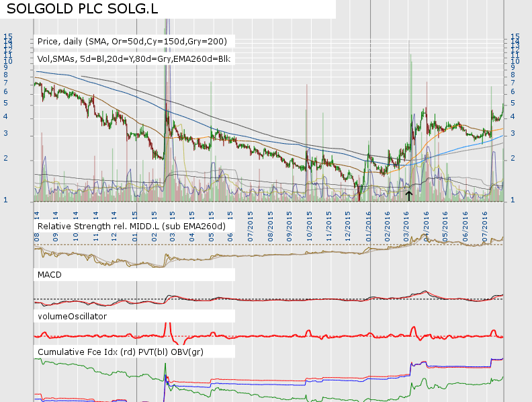Viewport: 532px width, 402px height.
Task: Click price level 1 on left axis
Action: coord(5,200)
